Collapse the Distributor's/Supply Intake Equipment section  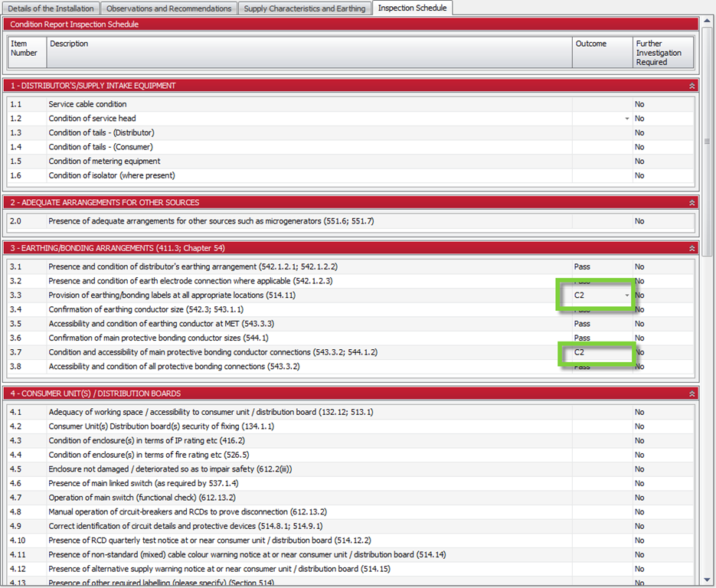point(692,86)
